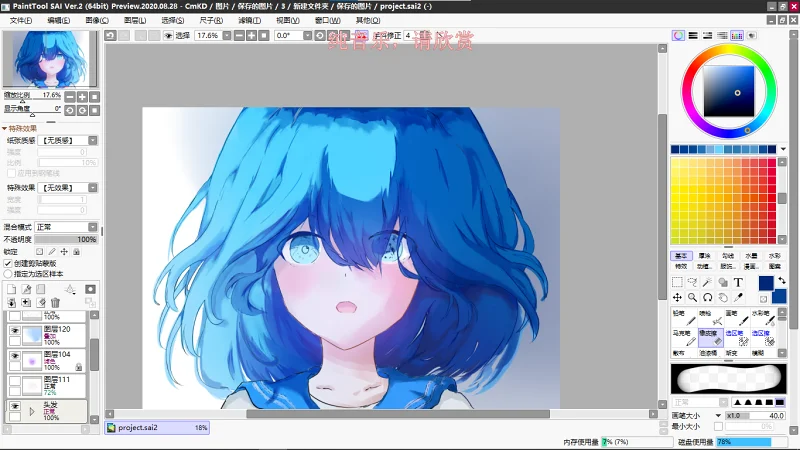This screenshot has width=800, height=450.
Task: Switch to the 基本 brush group tab
Action: click(681, 256)
